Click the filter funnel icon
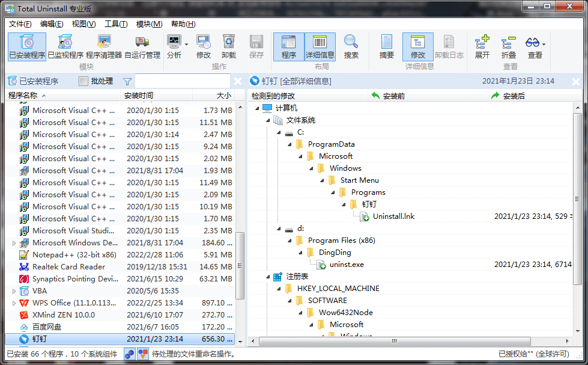The image size is (588, 365). [127, 81]
